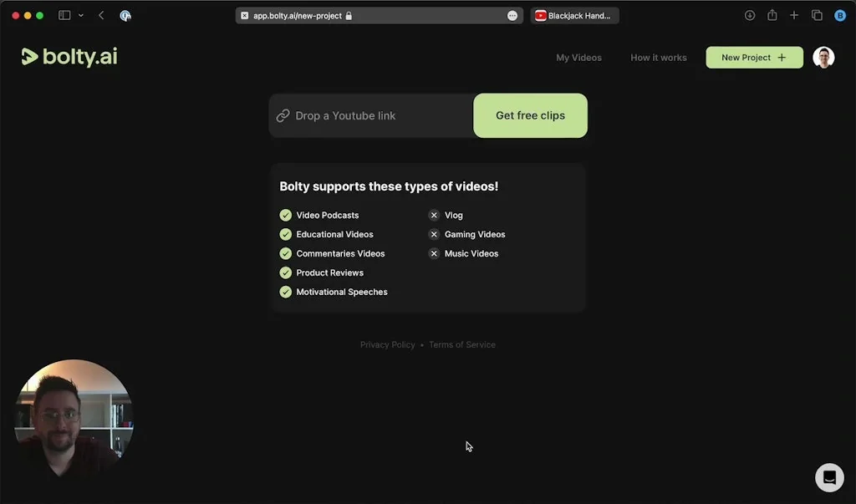Click the checkmark beside Educational Videos

285,234
